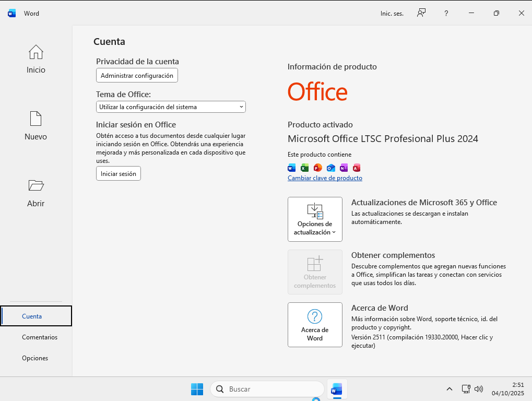Click the Administrar configuración button
Screen dimensions: 532x401
pos(137,75)
